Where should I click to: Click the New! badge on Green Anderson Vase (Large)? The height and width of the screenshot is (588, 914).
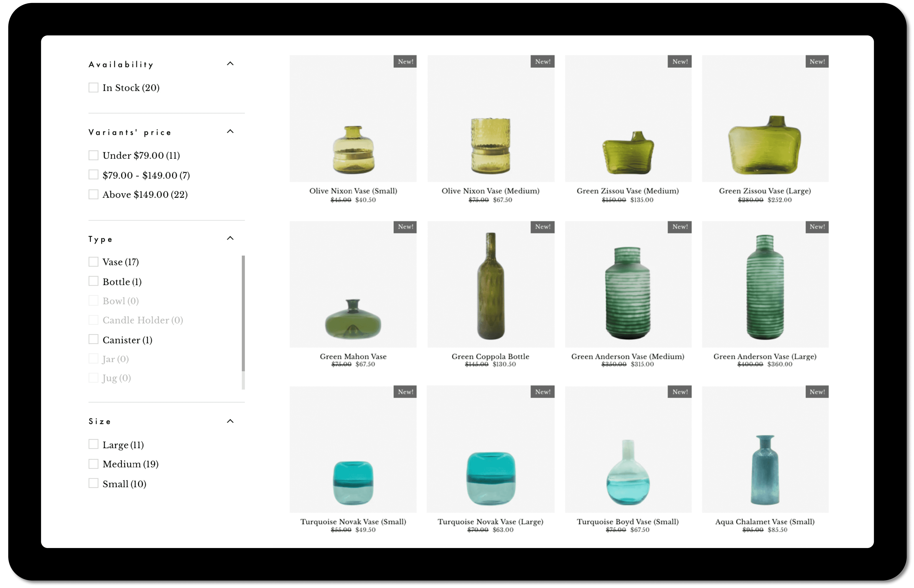tap(817, 227)
